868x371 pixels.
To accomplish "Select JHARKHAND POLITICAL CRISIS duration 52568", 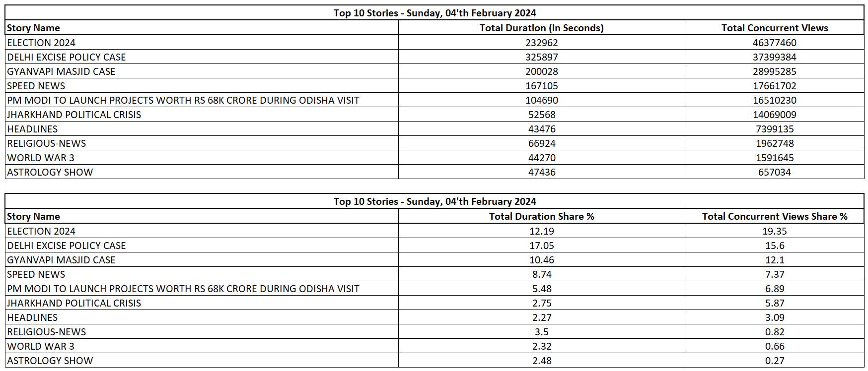I will [541, 115].
